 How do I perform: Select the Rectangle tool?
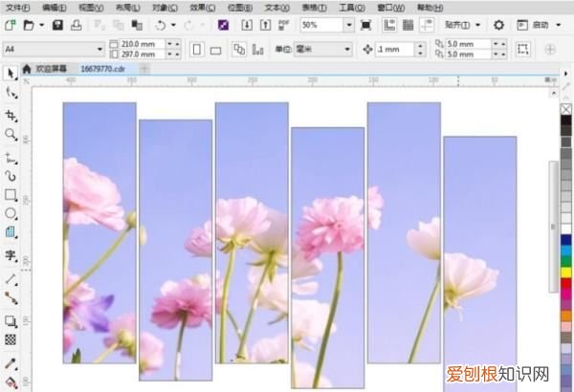tap(11, 195)
